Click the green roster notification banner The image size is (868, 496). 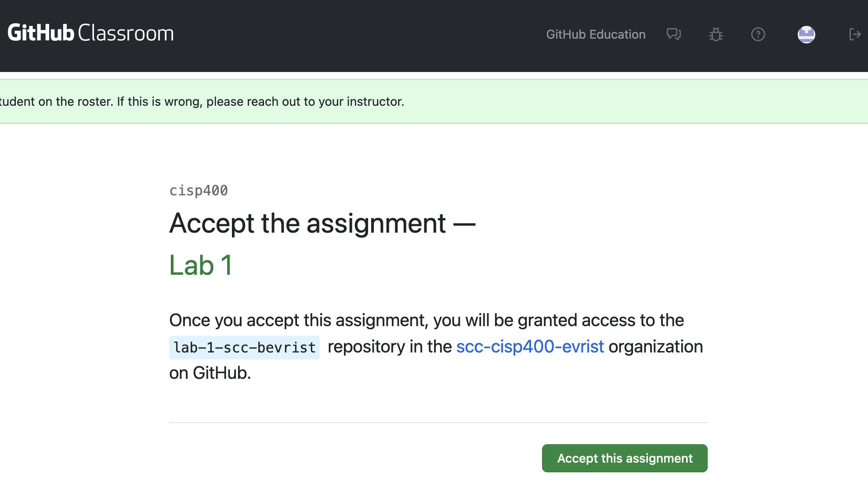coord(615,101)
